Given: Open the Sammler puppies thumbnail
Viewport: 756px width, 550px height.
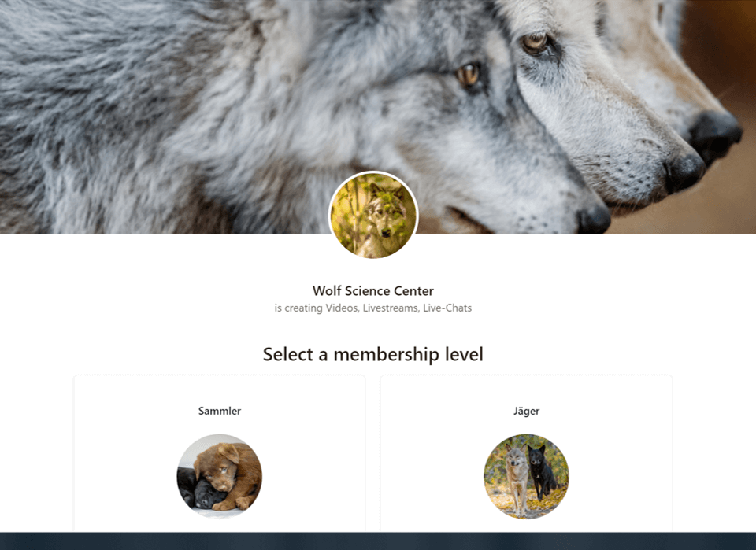Looking at the screenshot, I should tap(220, 476).
